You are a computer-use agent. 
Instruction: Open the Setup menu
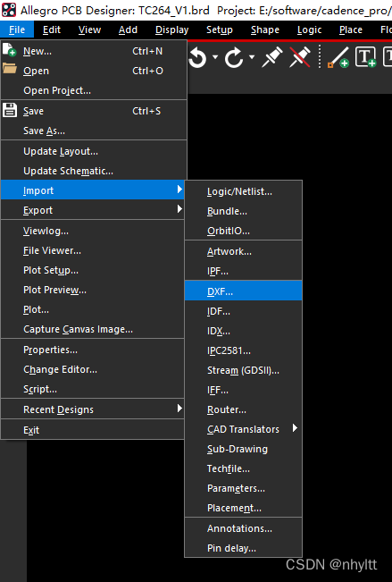click(x=220, y=30)
